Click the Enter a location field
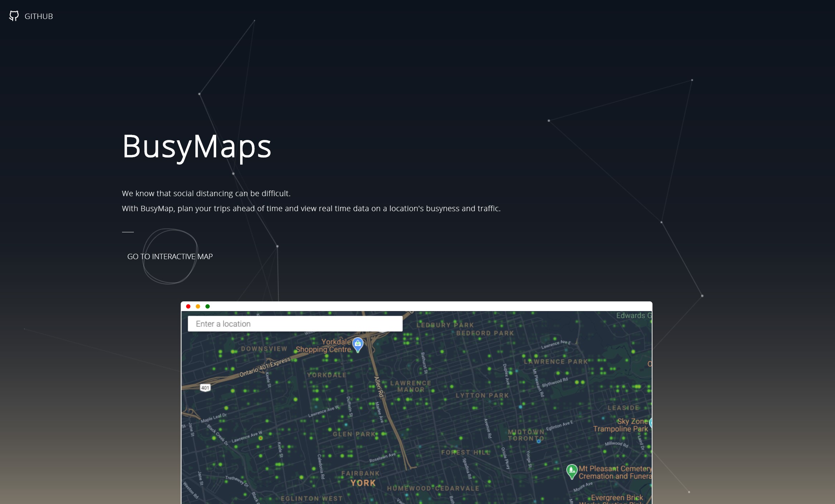The height and width of the screenshot is (504, 835). click(295, 324)
